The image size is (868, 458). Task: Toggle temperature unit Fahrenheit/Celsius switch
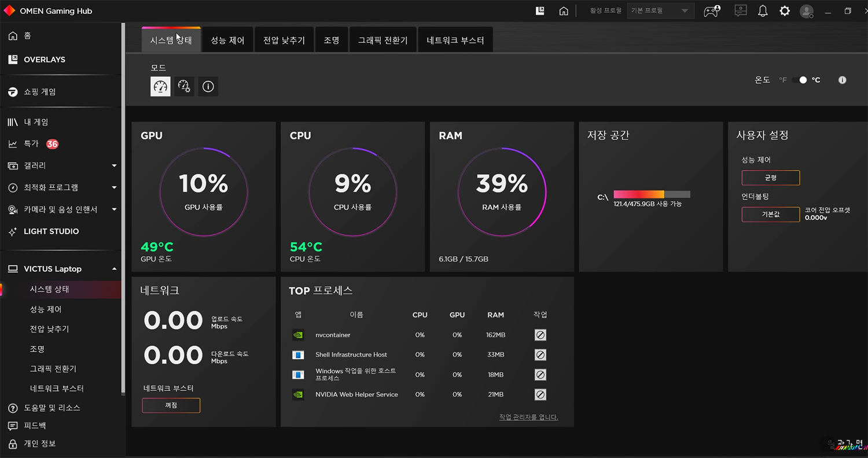coord(799,80)
